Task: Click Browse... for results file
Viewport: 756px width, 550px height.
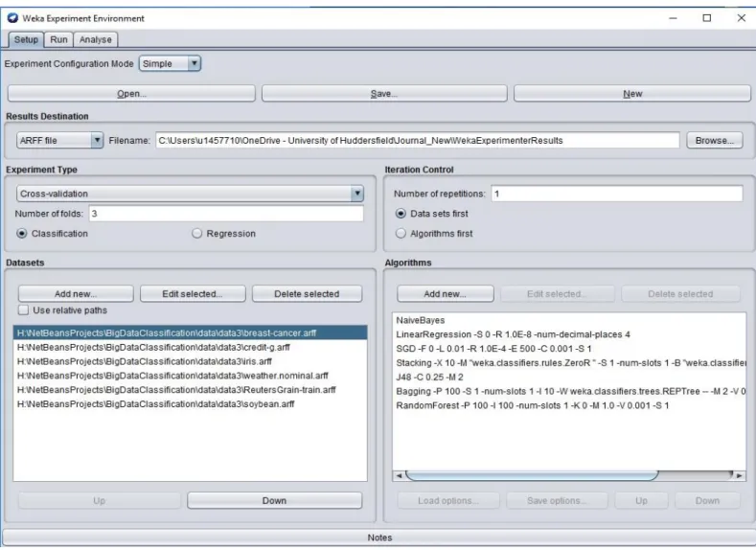Action: point(715,140)
